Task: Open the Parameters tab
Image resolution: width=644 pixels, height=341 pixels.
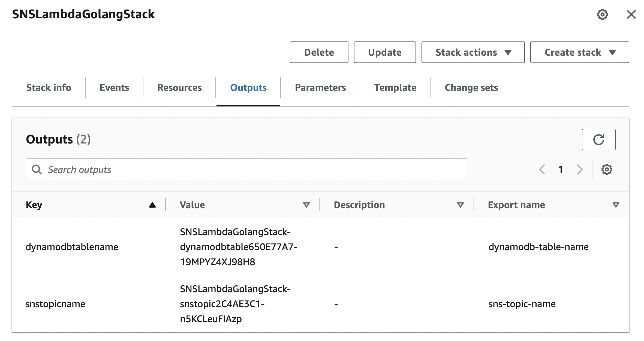Action: [320, 88]
